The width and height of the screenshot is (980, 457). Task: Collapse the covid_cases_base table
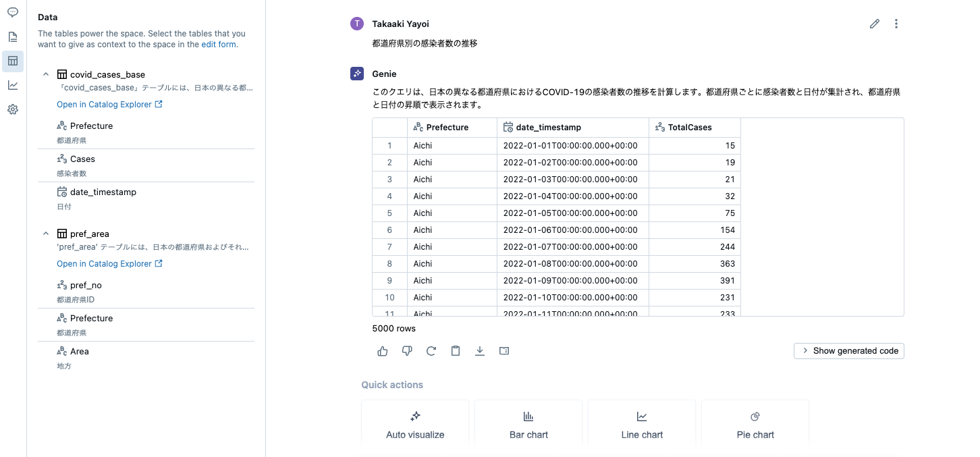[x=45, y=74]
